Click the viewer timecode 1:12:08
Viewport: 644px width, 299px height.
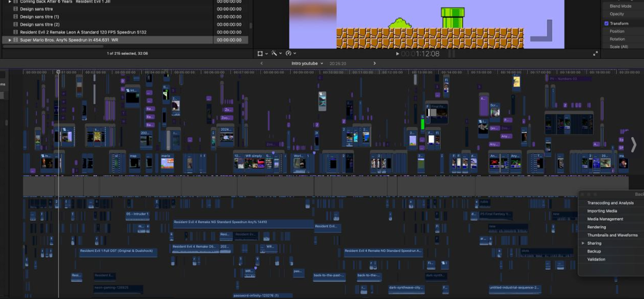tap(420, 54)
